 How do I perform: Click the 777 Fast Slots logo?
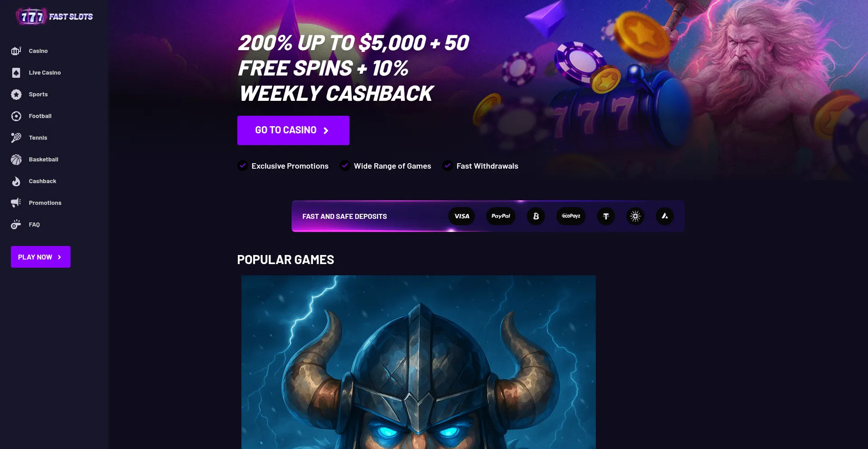pyautogui.click(x=54, y=17)
